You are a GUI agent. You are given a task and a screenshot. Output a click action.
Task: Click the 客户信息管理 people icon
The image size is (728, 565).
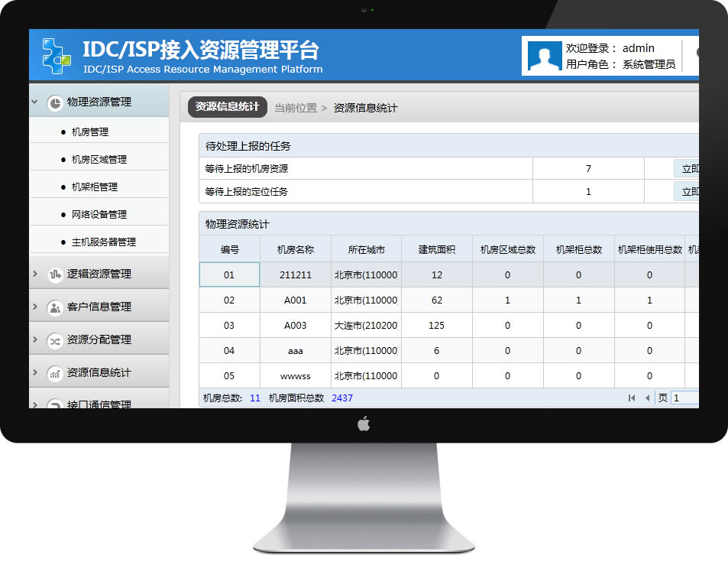point(54,307)
